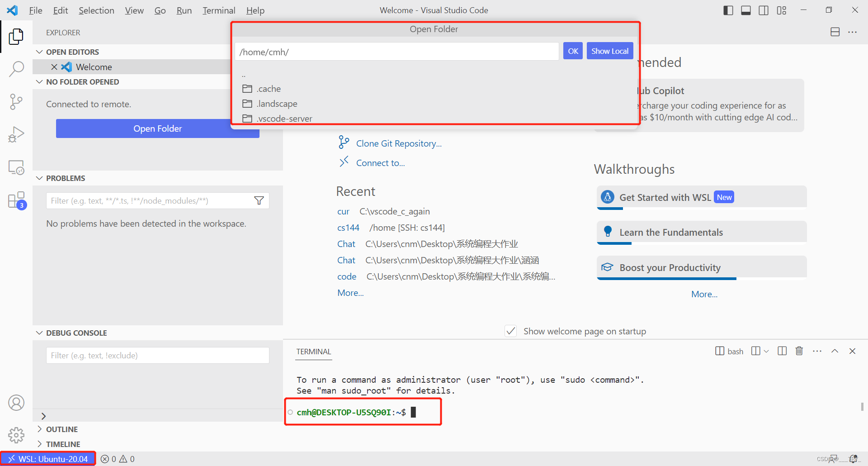This screenshot has height=466, width=868.
Task: Click the Show Local button
Action: (x=610, y=51)
